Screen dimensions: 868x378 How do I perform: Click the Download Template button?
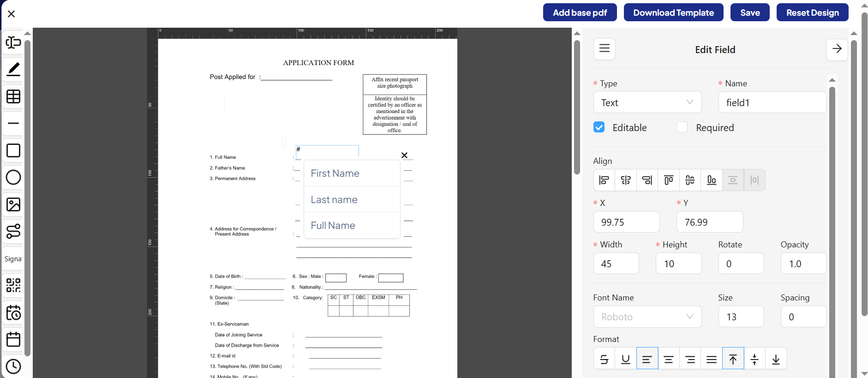point(673,12)
